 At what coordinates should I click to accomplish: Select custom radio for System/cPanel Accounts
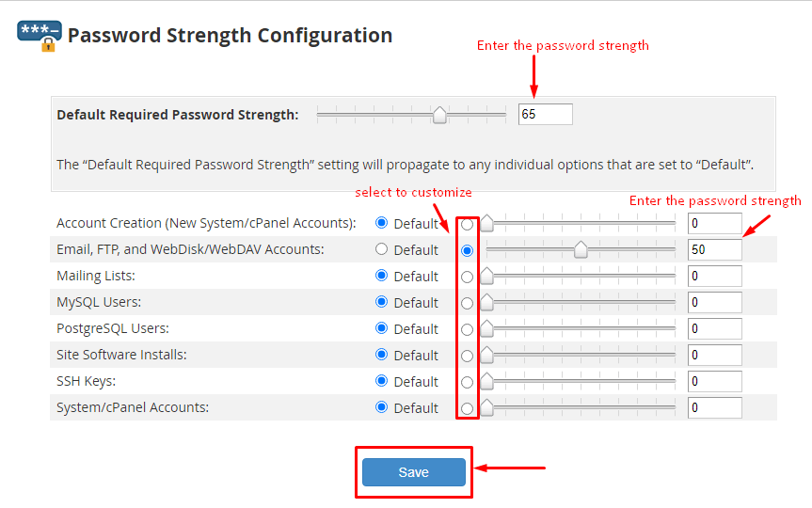pyautogui.click(x=467, y=408)
